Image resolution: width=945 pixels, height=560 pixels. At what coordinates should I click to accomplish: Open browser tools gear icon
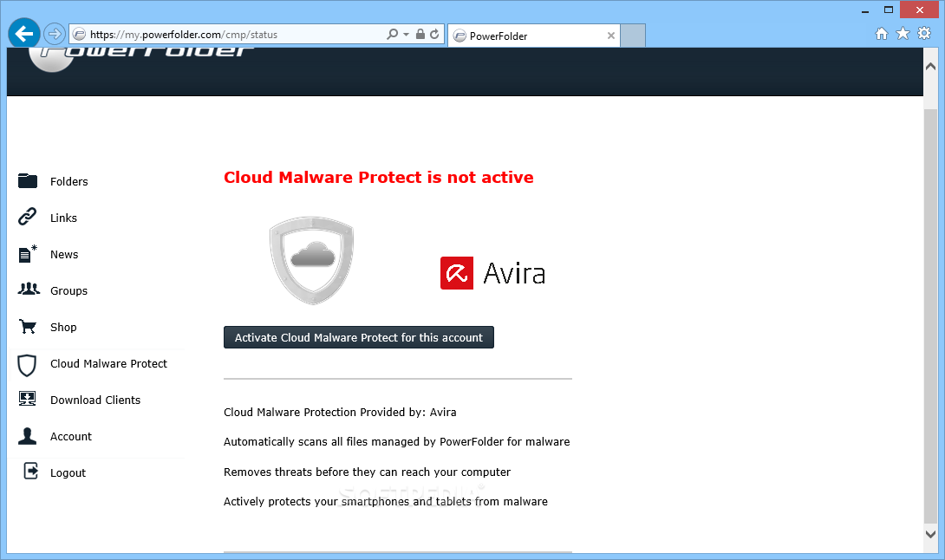[x=924, y=33]
